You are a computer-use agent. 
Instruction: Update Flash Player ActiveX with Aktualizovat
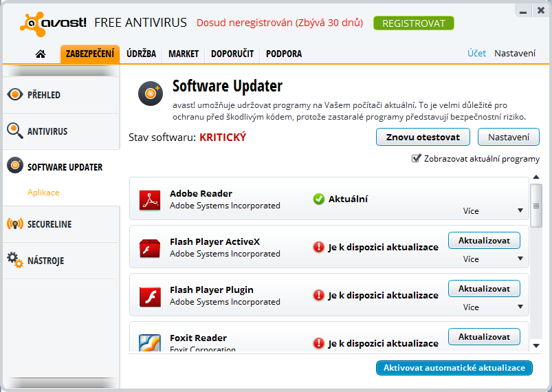pyautogui.click(x=484, y=241)
